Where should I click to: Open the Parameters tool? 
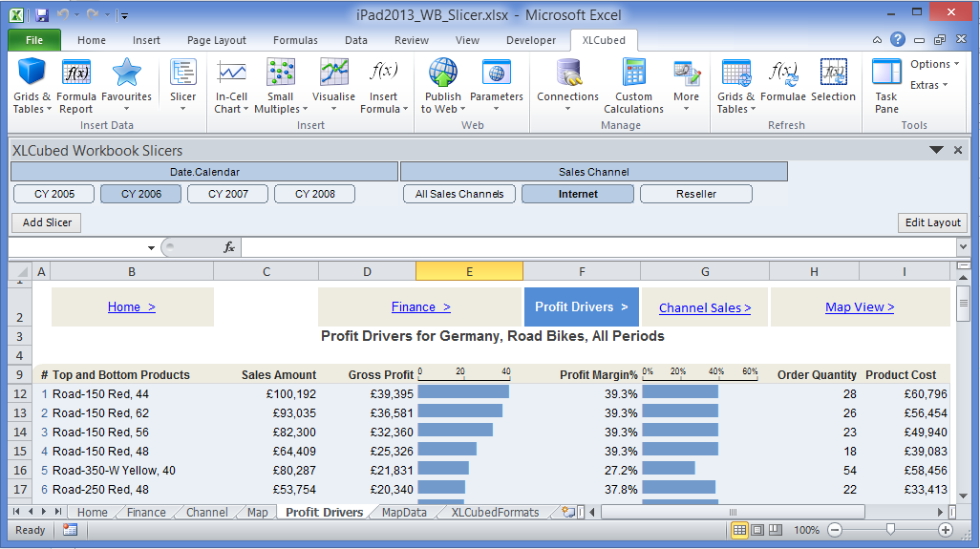point(497,86)
